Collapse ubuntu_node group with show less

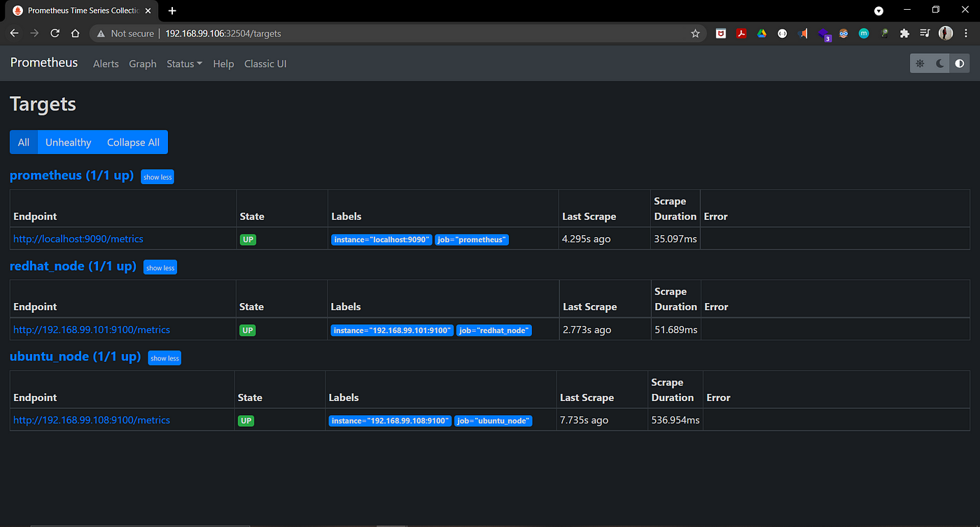pyautogui.click(x=164, y=358)
